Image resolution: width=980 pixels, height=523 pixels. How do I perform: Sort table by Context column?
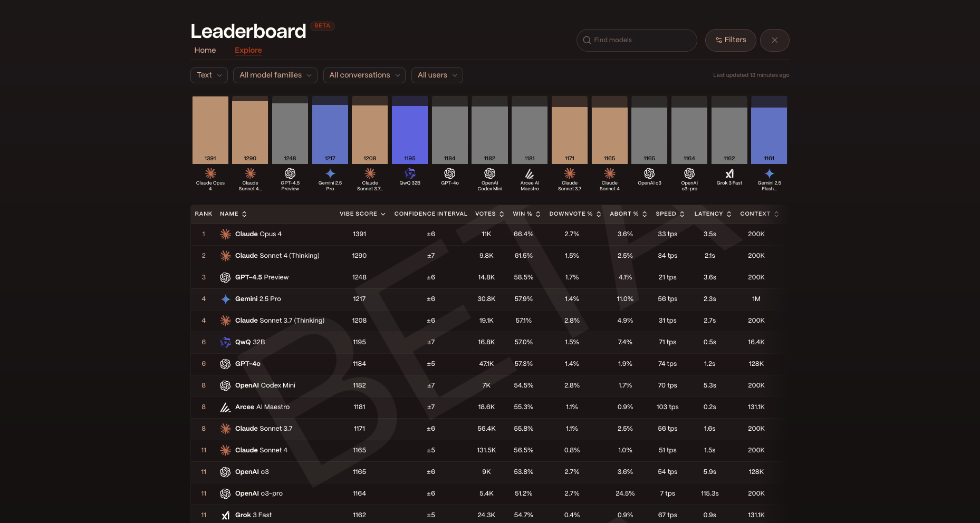tap(760, 214)
